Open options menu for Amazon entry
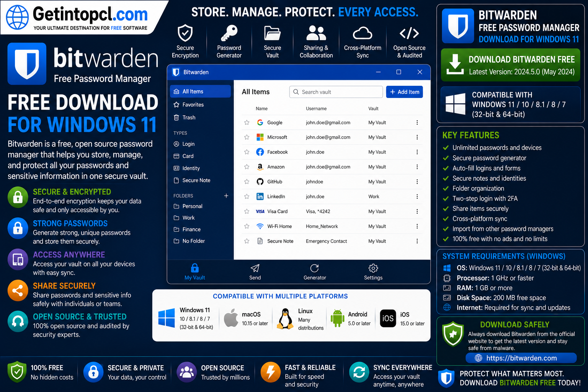Viewport: 588px width, 392px height. tap(417, 167)
